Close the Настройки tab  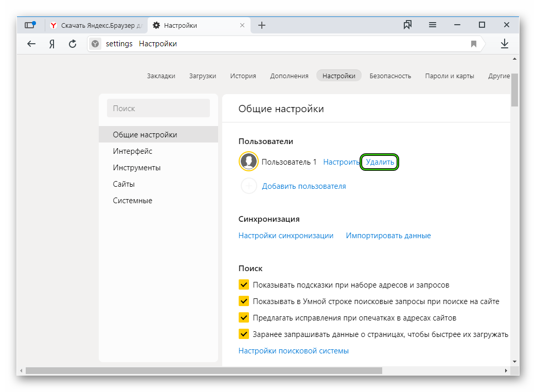click(242, 25)
